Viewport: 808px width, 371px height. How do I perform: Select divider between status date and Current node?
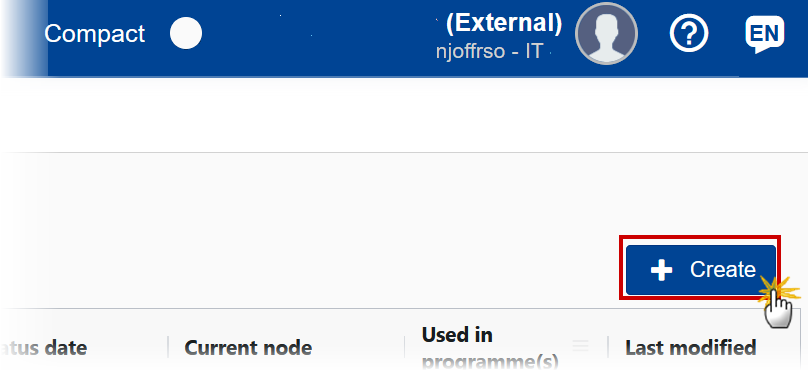168,348
